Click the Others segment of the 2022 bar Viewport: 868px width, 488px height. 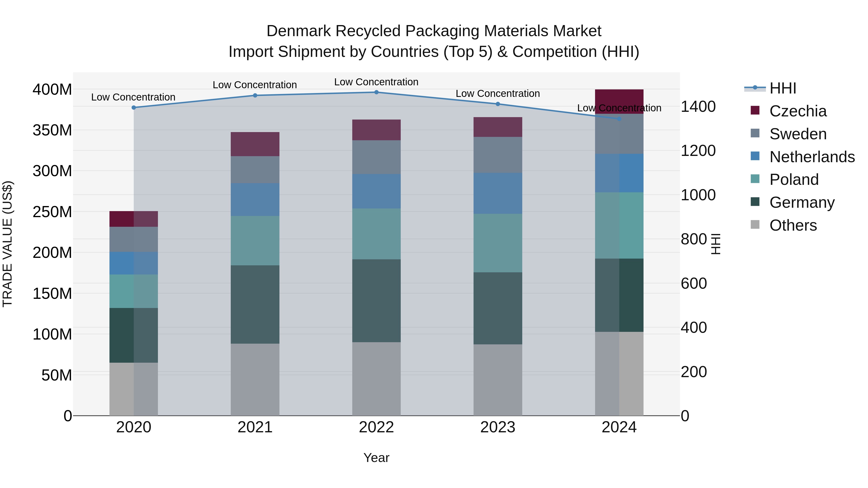[x=376, y=379]
